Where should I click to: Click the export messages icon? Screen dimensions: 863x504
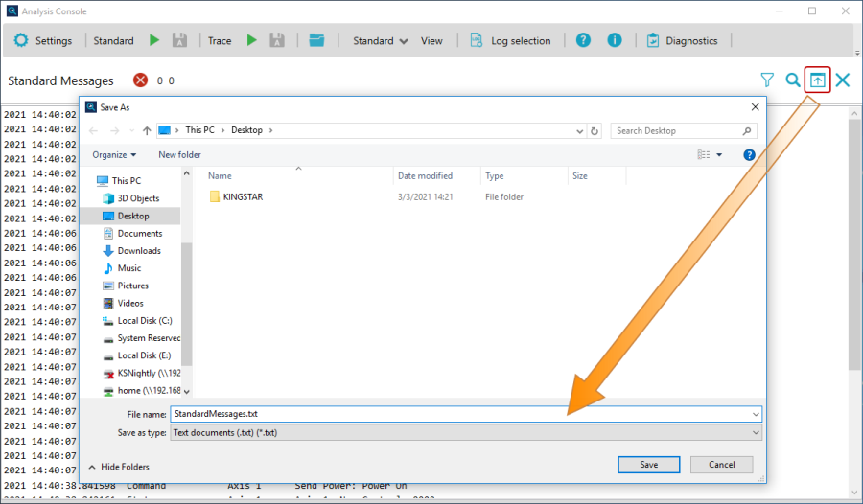817,80
